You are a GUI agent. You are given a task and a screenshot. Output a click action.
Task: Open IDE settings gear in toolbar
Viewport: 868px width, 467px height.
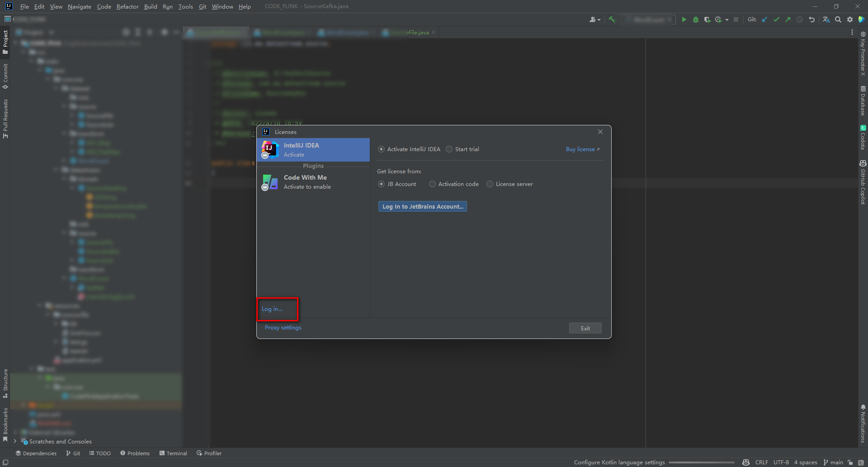pyautogui.click(x=850, y=19)
